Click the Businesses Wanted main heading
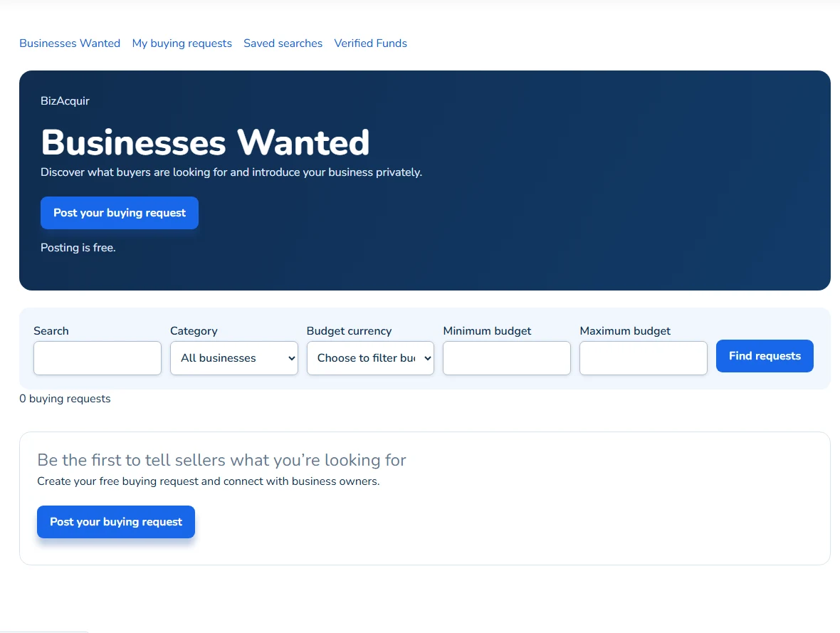 [x=205, y=142]
